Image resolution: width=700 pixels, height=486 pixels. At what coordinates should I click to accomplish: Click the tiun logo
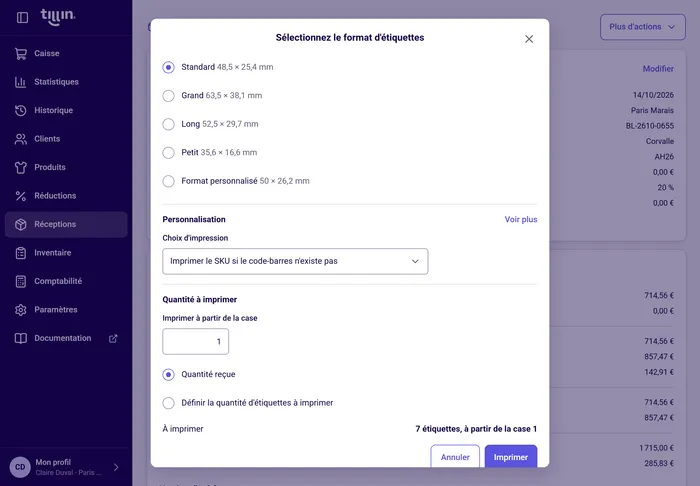(58, 17)
